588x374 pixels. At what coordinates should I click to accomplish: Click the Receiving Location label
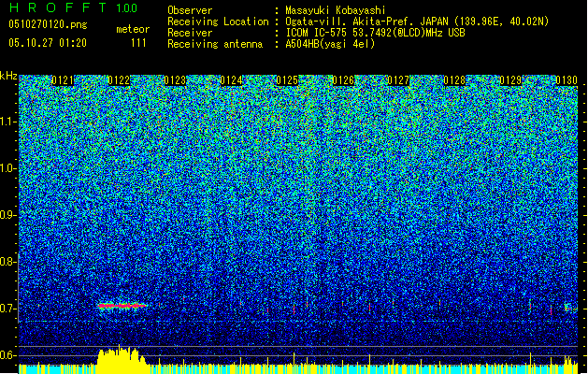click(218, 22)
